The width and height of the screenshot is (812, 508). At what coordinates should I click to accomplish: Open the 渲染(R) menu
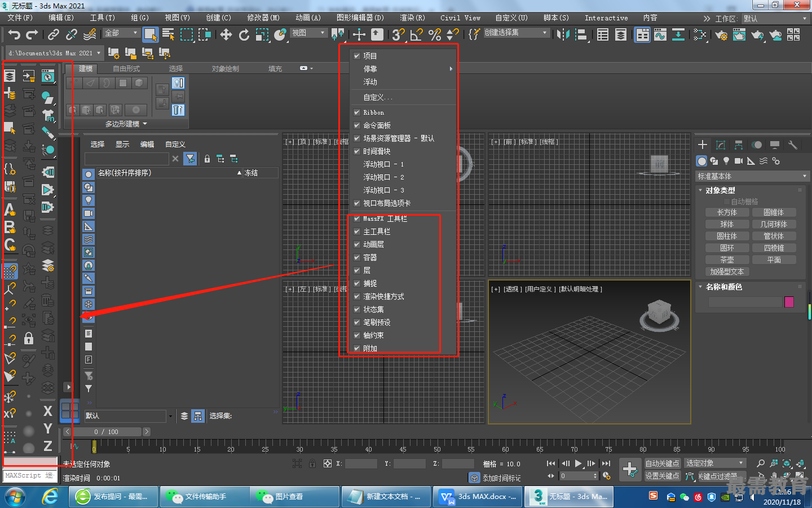pyautogui.click(x=412, y=18)
